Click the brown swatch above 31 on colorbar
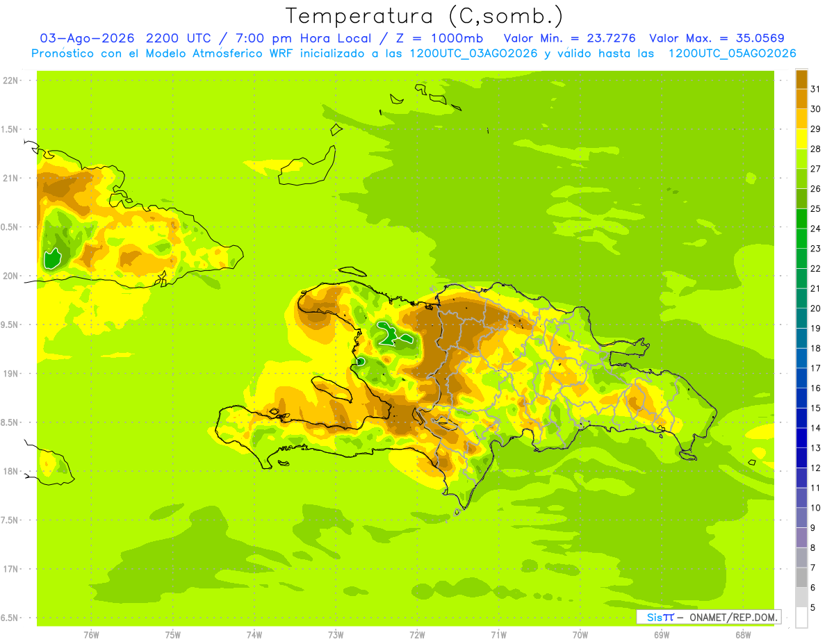The width and height of the screenshot is (834, 644). pos(801,79)
